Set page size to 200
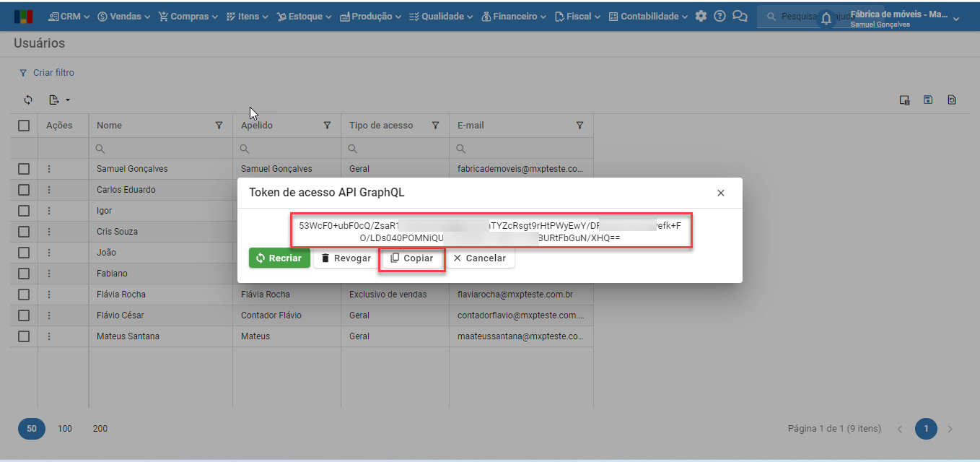 100,429
